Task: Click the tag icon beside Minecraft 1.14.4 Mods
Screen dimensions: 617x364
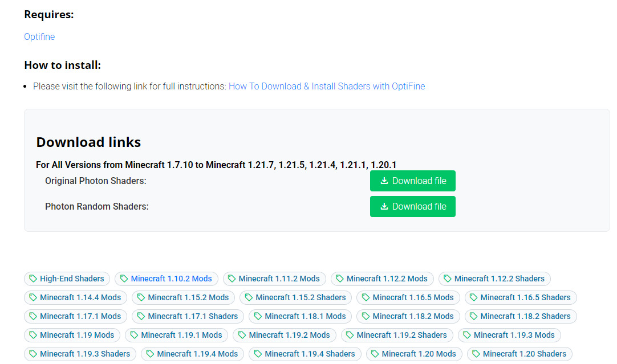Action: tap(33, 297)
